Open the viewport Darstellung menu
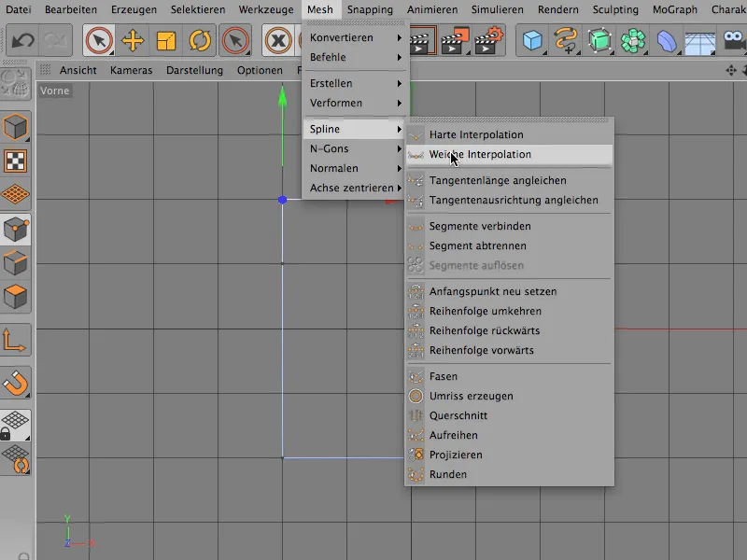 [194, 71]
